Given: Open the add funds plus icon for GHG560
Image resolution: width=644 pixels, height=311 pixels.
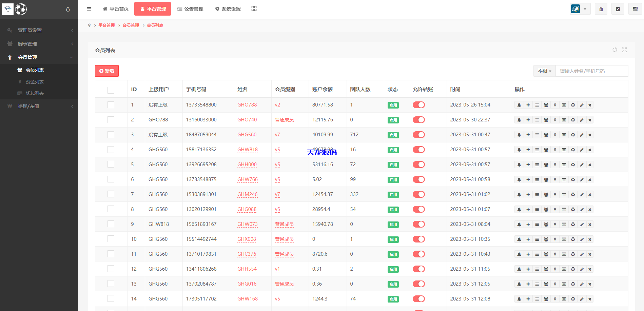Looking at the screenshot, I should [528, 135].
